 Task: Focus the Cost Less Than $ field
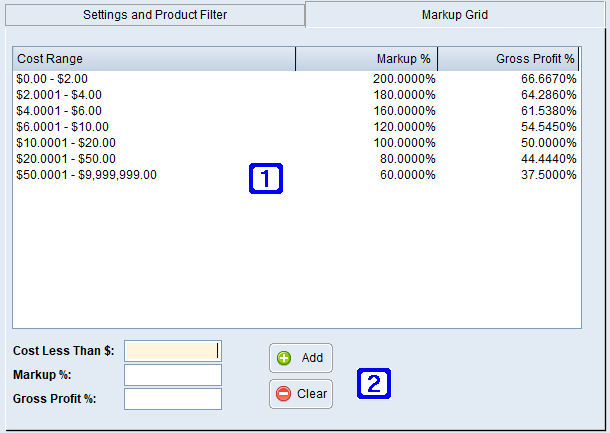pyautogui.click(x=172, y=351)
